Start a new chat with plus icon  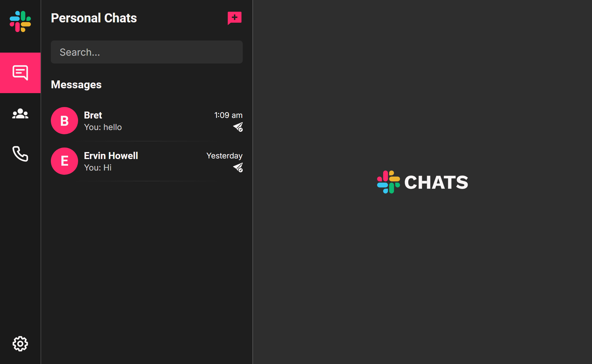click(x=235, y=18)
